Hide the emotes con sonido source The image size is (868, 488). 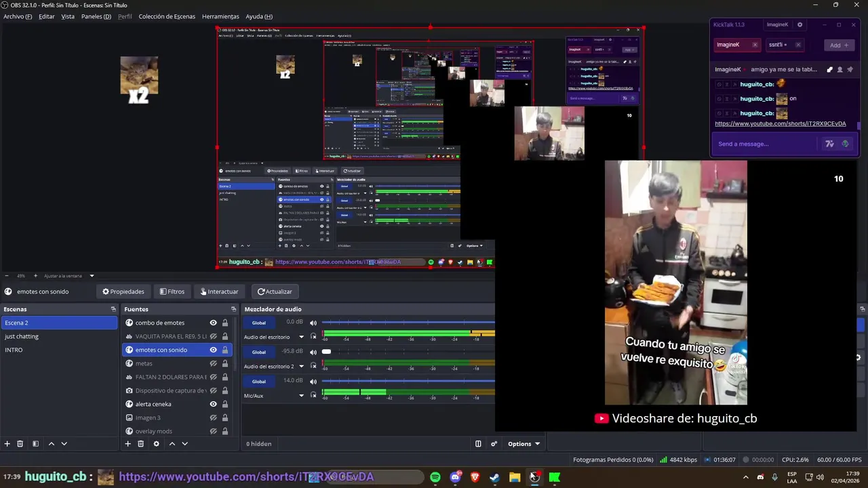tap(213, 350)
